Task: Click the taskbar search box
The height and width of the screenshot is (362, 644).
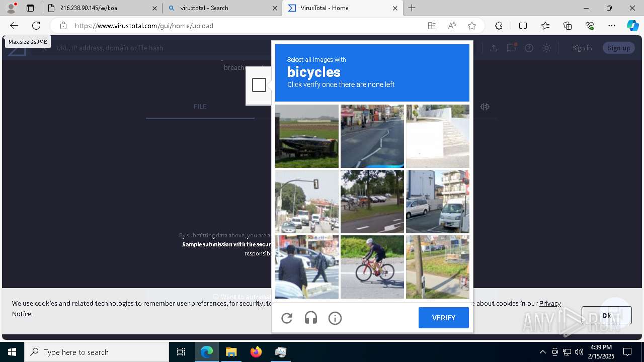Action: pyautogui.click(x=97, y=352)
